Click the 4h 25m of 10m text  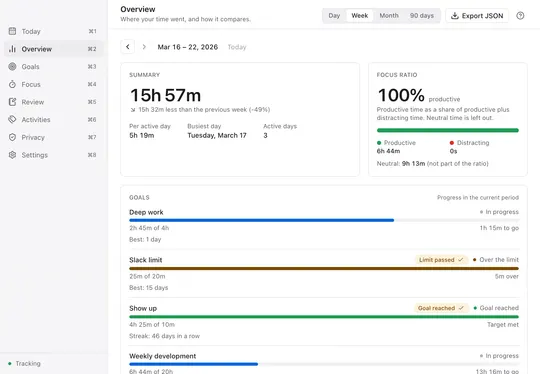pyautogui.click(x=152, y=324)
